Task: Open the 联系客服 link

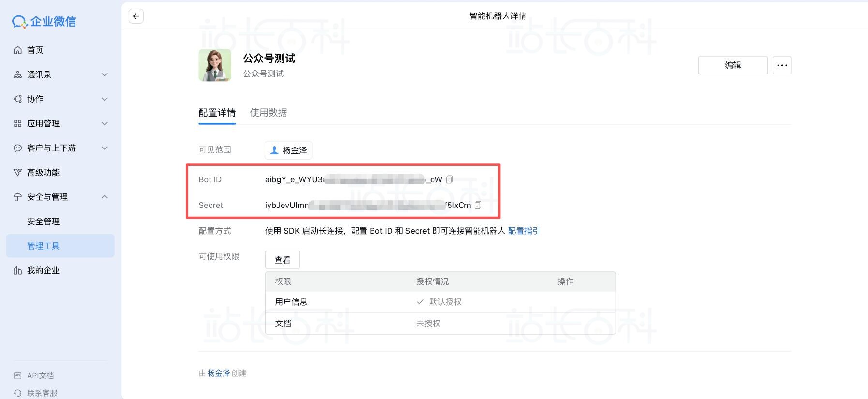Action: 42,393
